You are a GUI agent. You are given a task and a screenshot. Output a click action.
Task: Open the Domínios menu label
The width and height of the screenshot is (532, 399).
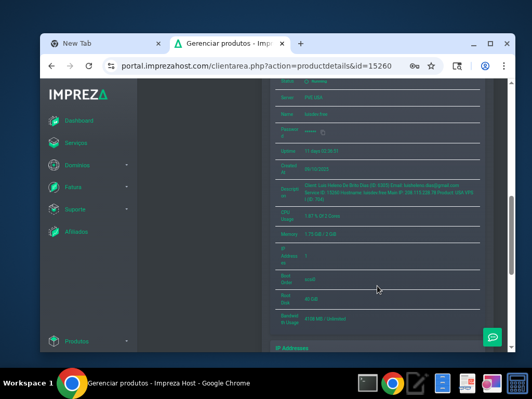[x=77, y=165]
